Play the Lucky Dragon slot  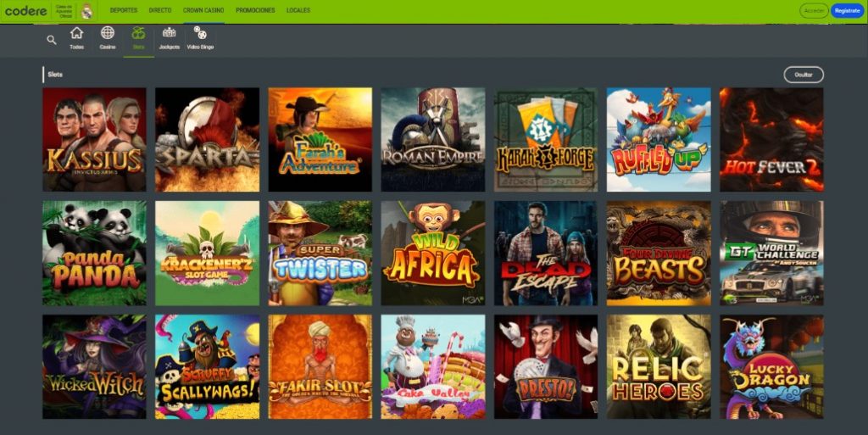771,367
